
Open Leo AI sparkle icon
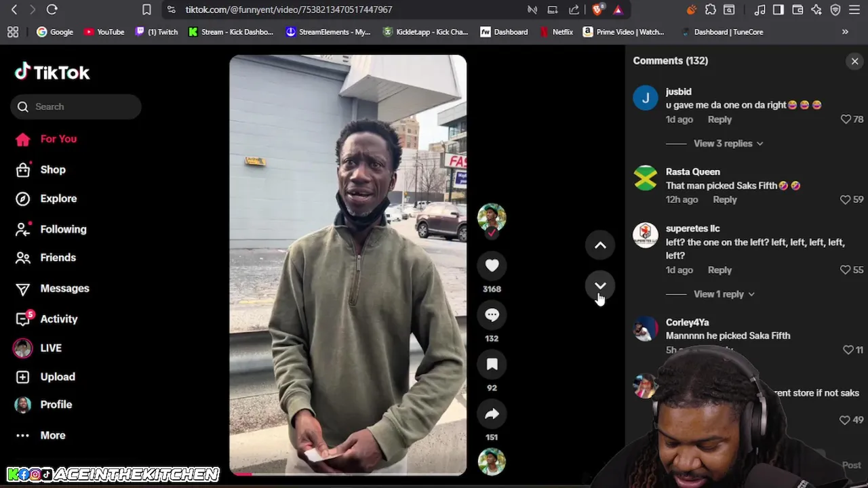[x=816, y=9]
